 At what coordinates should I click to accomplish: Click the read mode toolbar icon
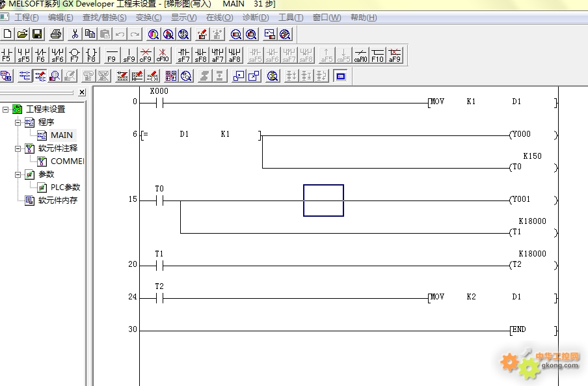click(x=25, y=76)
